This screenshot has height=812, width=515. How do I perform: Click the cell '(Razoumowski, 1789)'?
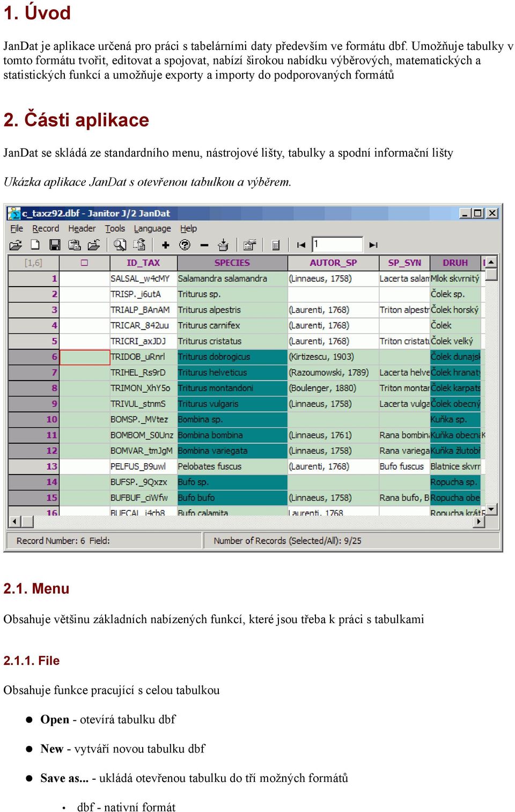tap(333, 372)
